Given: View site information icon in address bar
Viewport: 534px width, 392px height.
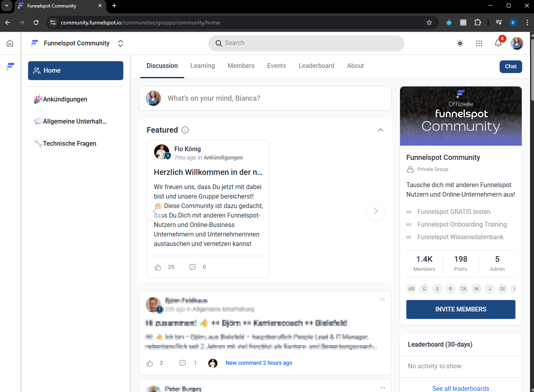Looking at the screenshot, I should 53,23.
